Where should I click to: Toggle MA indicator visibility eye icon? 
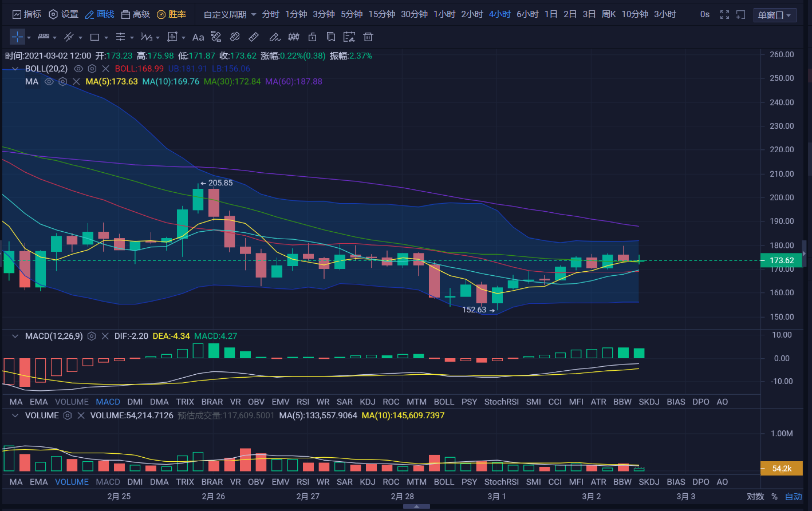point(49,82)
